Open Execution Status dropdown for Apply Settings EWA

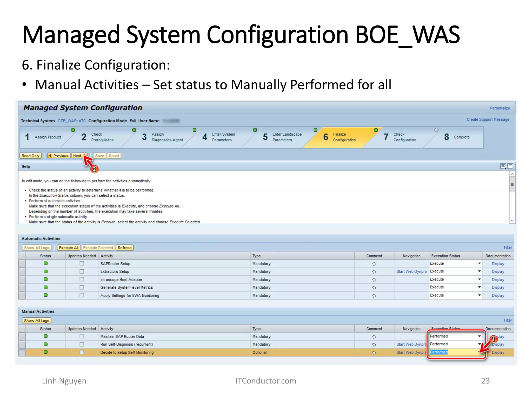(479, 295)
